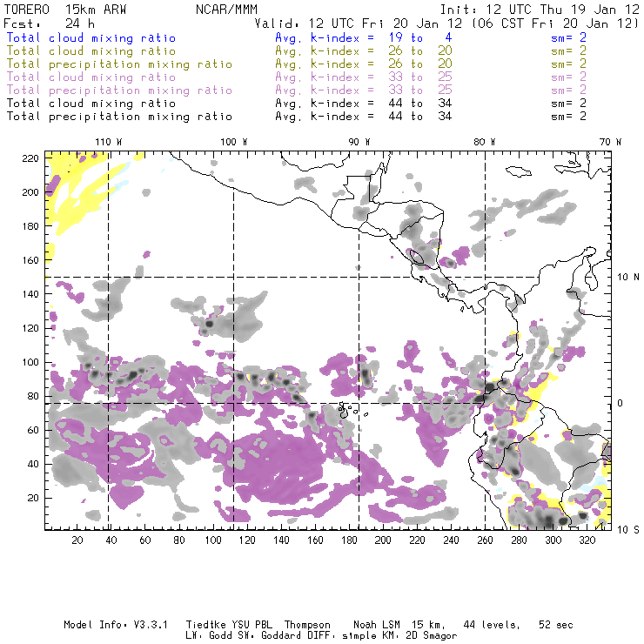Viewport: 644px width, 644px height.
Task: Click the '70 W' longitude label
Action: 610,142
